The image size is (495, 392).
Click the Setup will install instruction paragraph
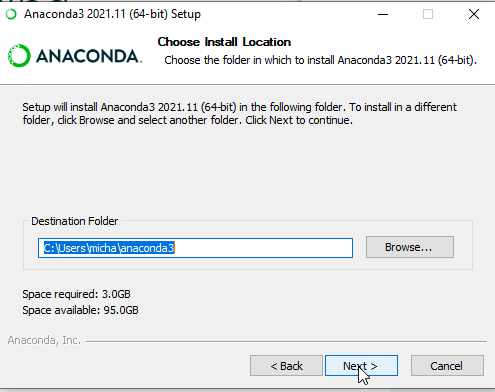(x=239, y=113)
